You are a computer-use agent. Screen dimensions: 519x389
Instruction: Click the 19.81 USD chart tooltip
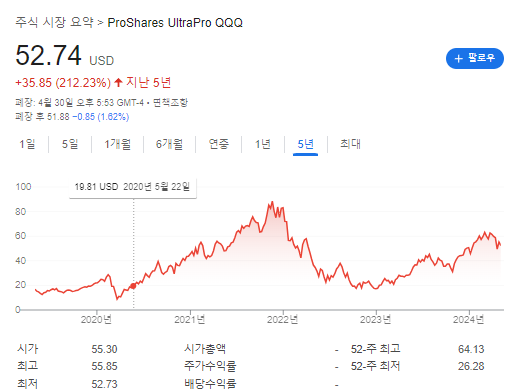[x=133, y=188]
